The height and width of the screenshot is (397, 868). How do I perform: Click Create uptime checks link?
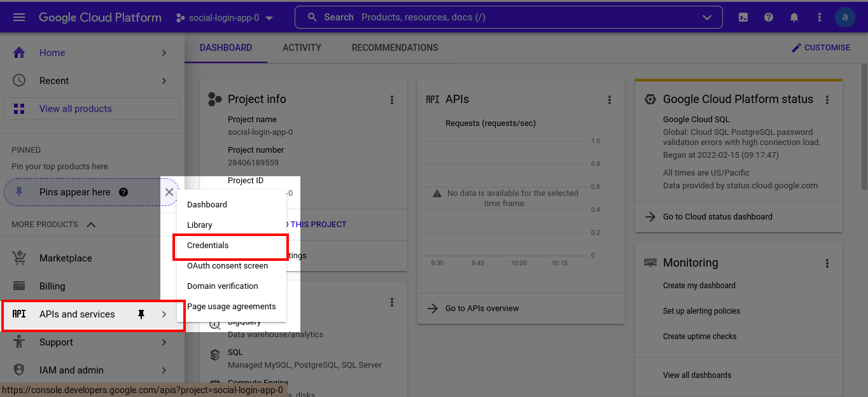pyautogui.click(x=699, y=337)
